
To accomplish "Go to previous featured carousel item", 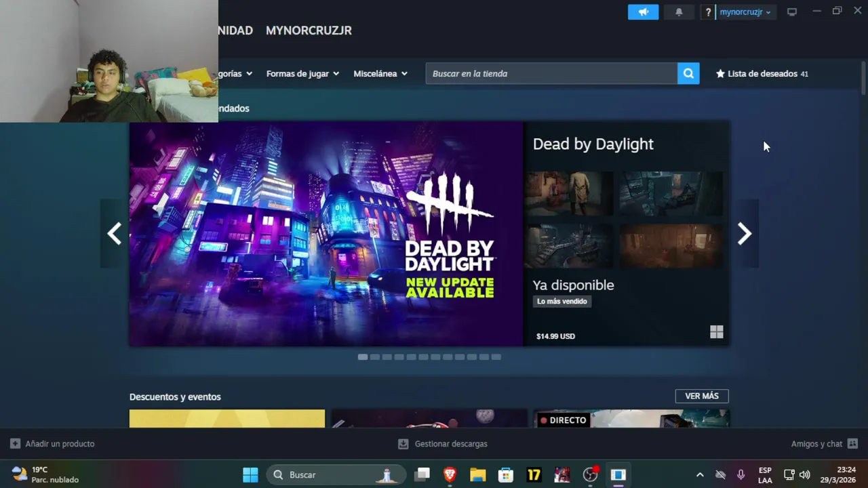I will tap(114, 234).
